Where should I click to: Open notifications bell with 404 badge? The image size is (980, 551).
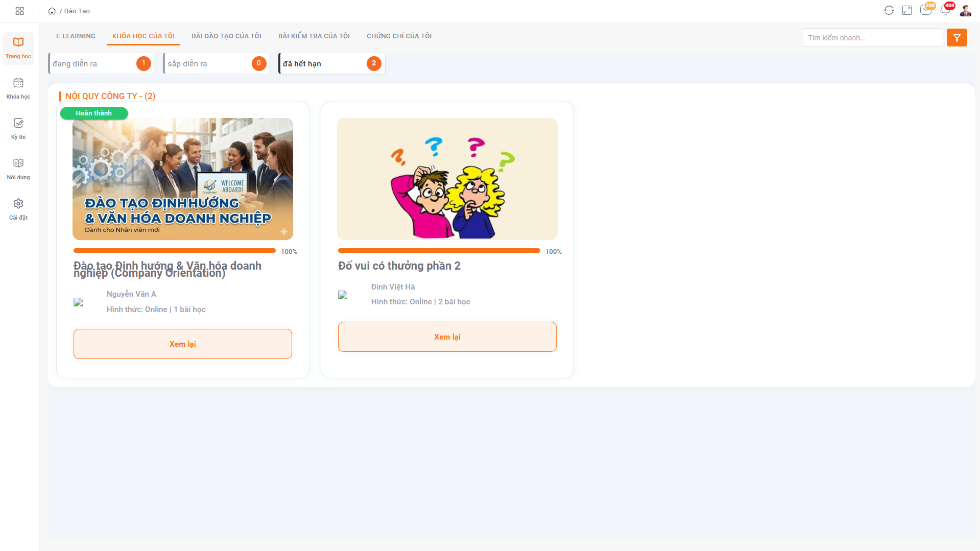[x=945, y=11]
